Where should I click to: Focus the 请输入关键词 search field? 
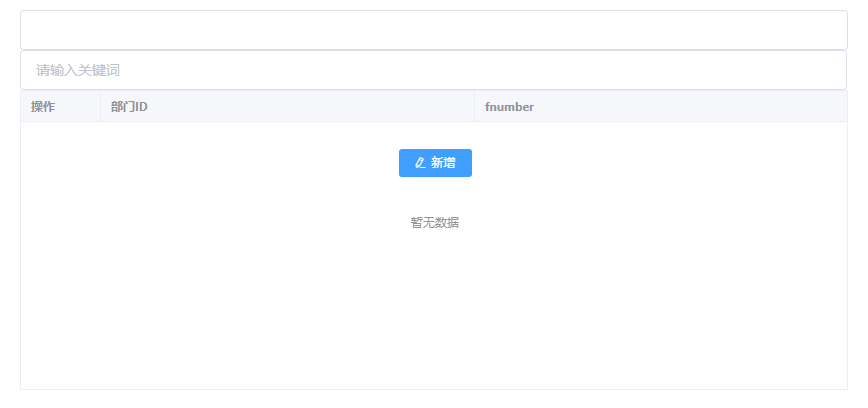tap(433, 70)
